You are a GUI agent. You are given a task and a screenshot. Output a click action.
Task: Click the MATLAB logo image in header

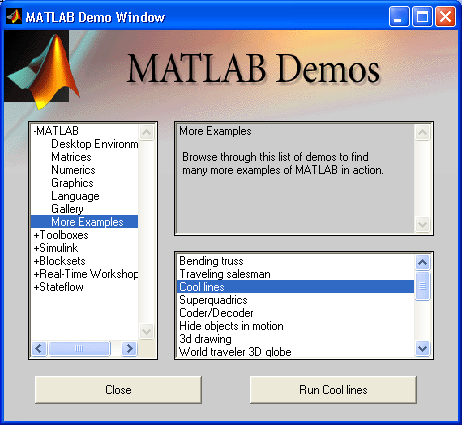click(x=41, y=69)
